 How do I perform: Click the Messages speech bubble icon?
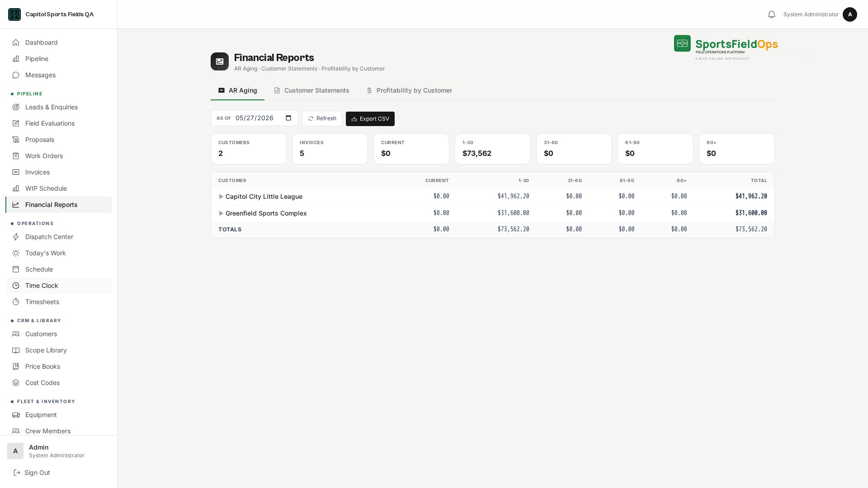(16, 75)
